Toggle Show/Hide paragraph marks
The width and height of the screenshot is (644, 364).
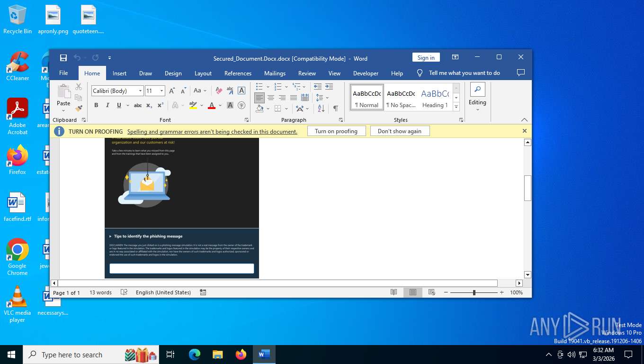point(335,109)
